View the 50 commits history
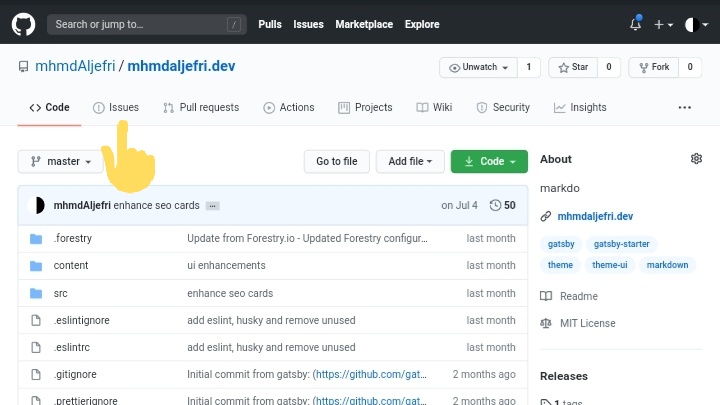 pyautogui.click(x=502, y=205)
